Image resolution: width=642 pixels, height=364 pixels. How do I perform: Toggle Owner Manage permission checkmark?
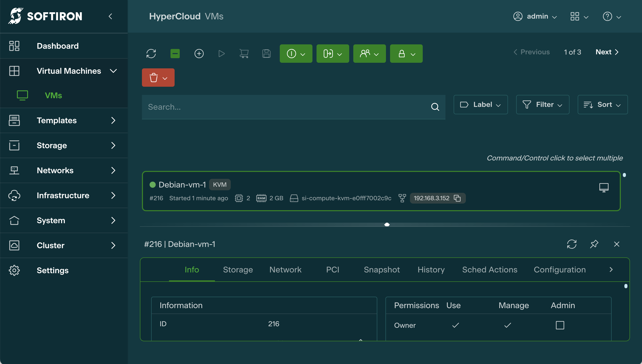[x=507, y=325]
